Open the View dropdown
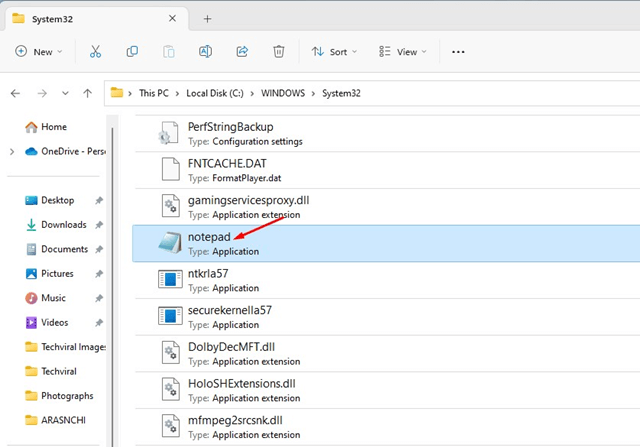 click(402, 51)
